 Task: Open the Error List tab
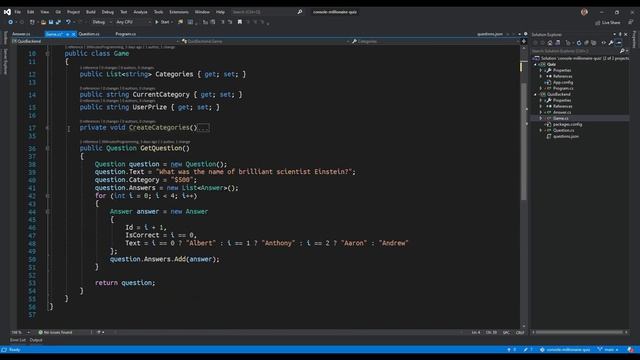tap(18, 340)
